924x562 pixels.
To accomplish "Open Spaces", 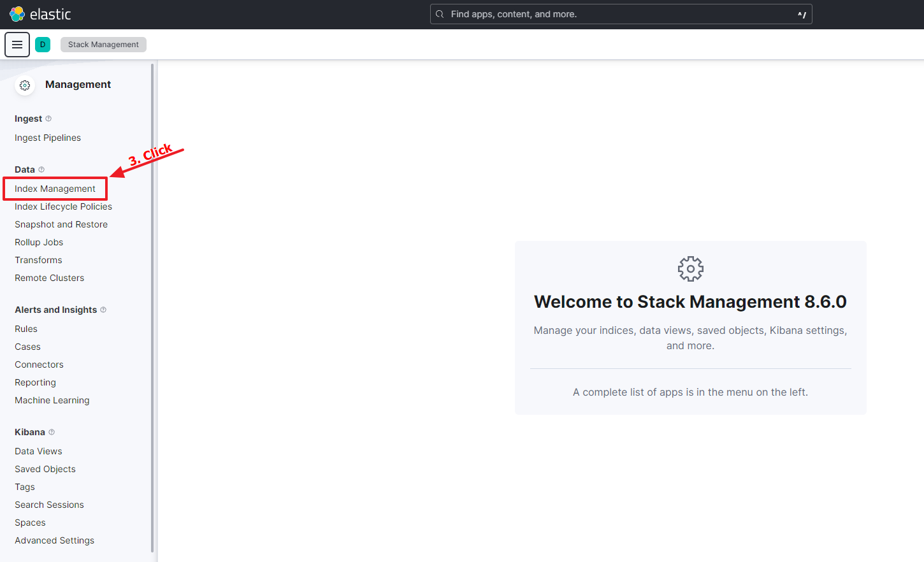I will click(x=30, y=522).
